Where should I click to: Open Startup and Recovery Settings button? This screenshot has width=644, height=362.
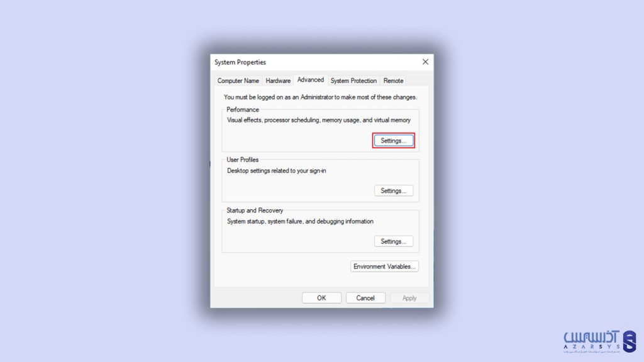point(394,241)
